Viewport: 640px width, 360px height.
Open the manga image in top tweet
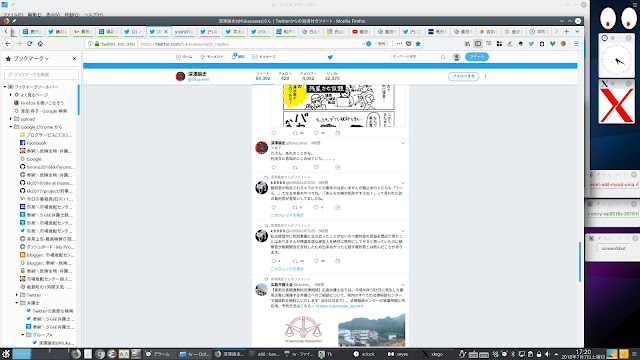(339, 105)
